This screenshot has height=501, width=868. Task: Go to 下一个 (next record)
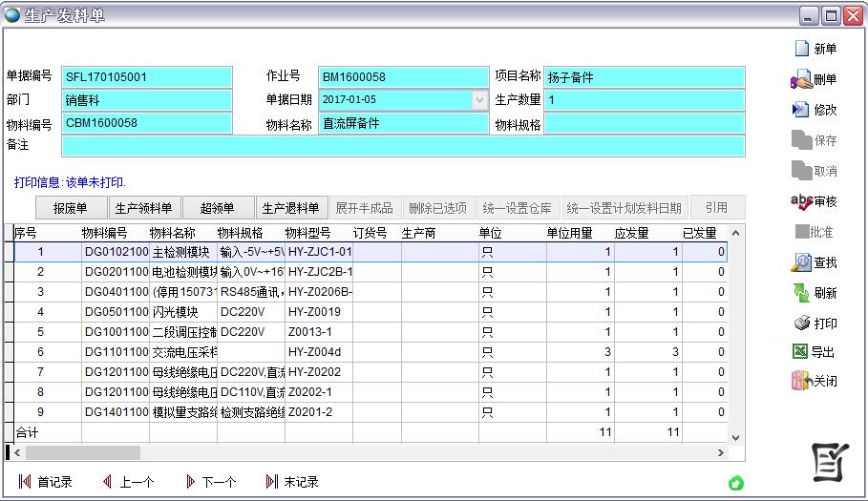[210, 482]
